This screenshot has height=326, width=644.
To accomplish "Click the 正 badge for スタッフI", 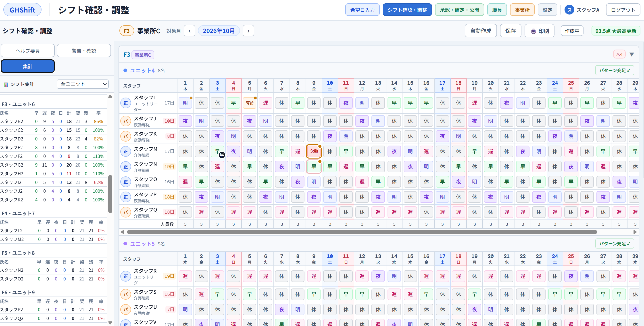I will tap(126, 103).
